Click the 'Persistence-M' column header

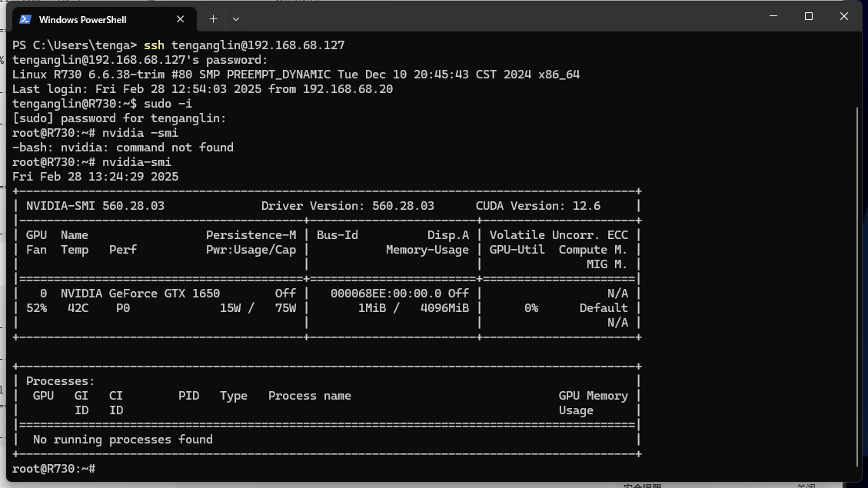pyautogui.click(x=251, y=236)
